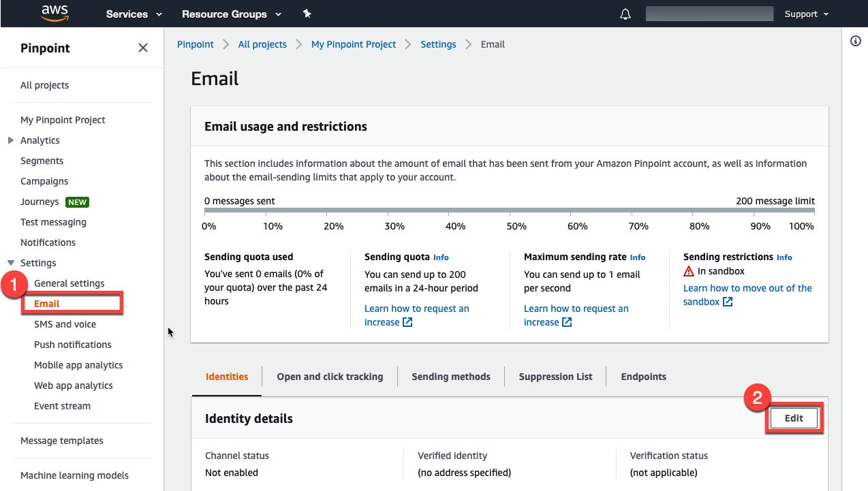Click the '200 message limit' label
868x491 pixels.
(x=775, y=201)
